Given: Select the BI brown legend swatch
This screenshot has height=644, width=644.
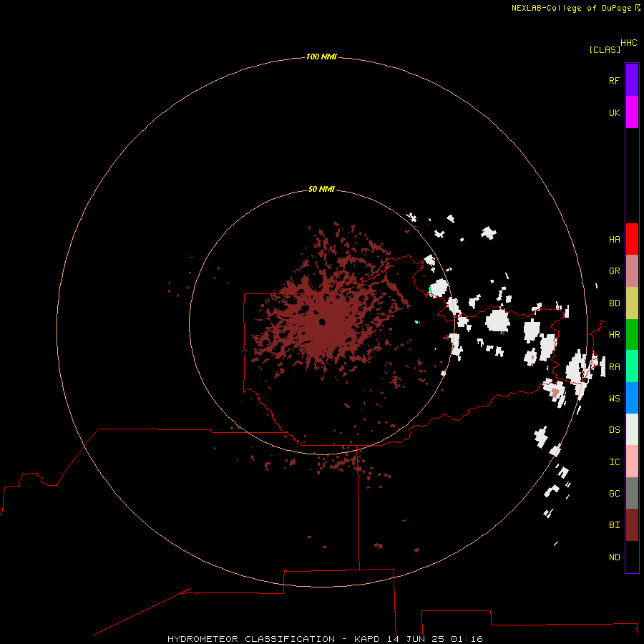Looking at the screenshot, I should pyautogui.click(x=632, y=525).
